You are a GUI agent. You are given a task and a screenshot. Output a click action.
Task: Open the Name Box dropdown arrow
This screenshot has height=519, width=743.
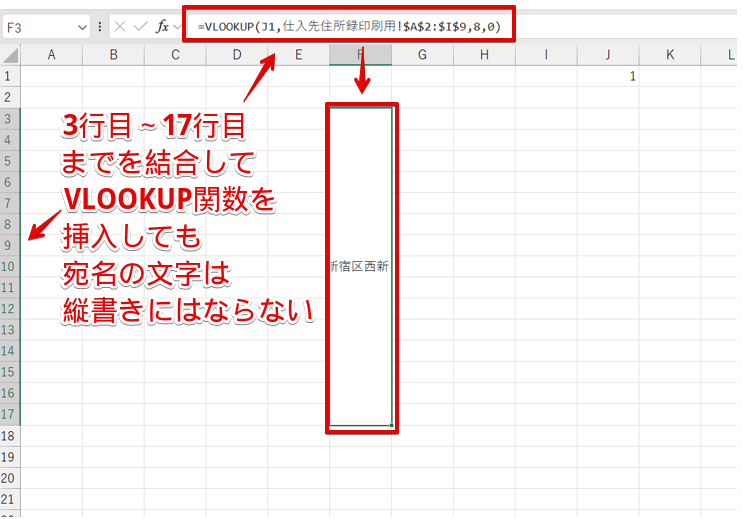(82, 27)
